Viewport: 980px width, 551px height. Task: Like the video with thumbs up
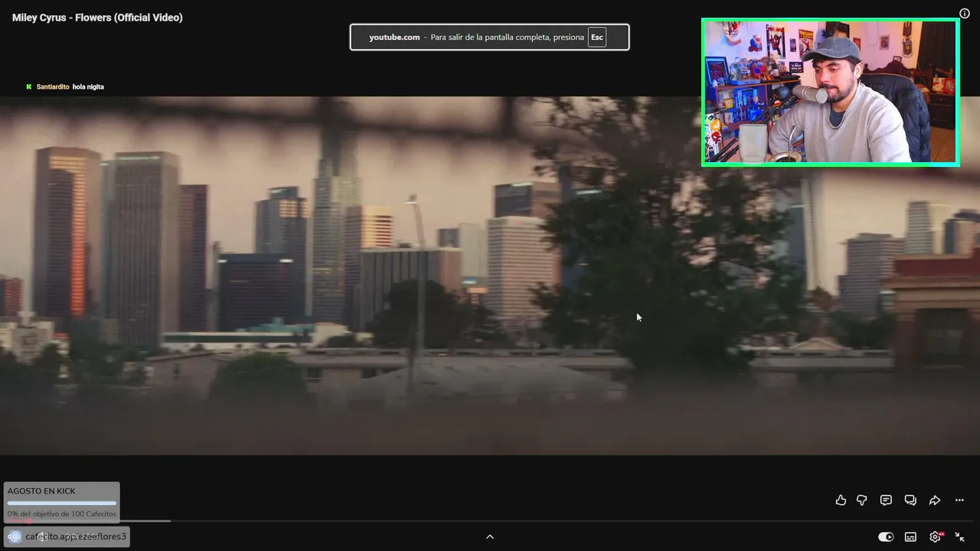pyautogui.click(x=841, y=500)
